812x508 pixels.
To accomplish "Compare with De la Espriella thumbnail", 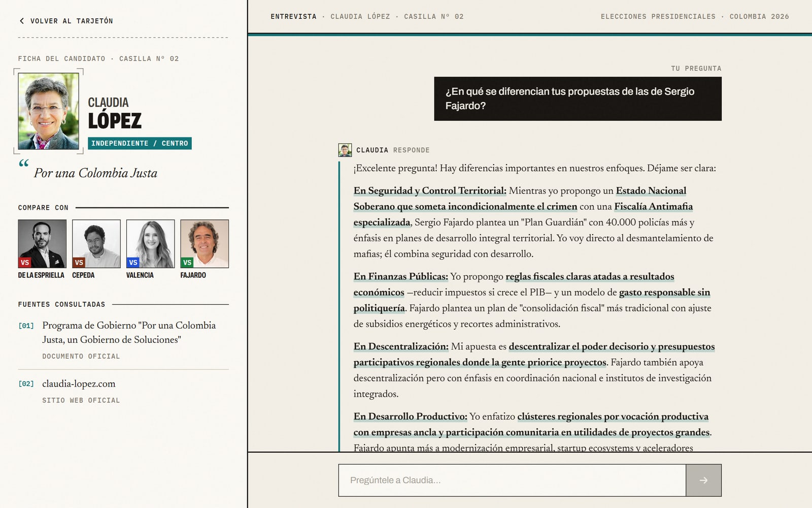I will click(x=42, y=244).
